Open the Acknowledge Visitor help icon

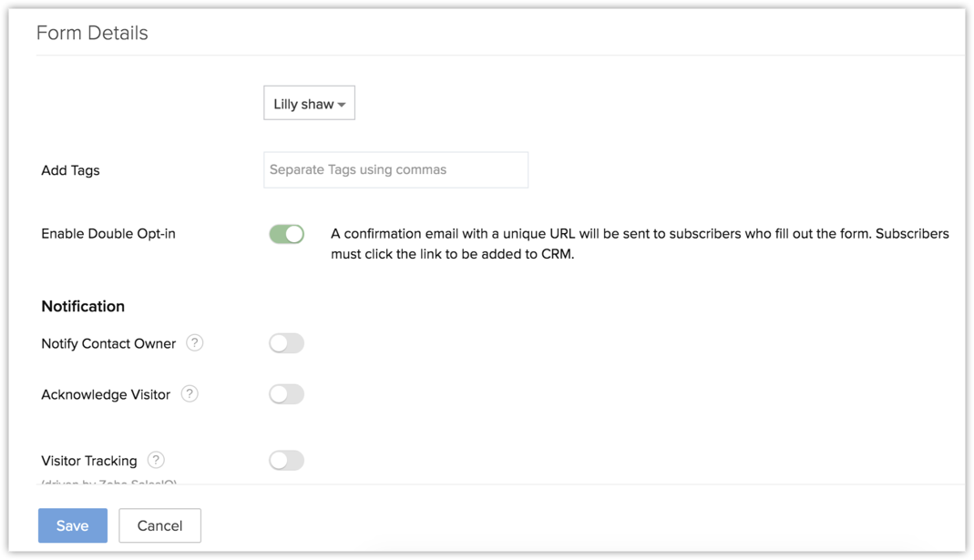click(x=190, y=394)
